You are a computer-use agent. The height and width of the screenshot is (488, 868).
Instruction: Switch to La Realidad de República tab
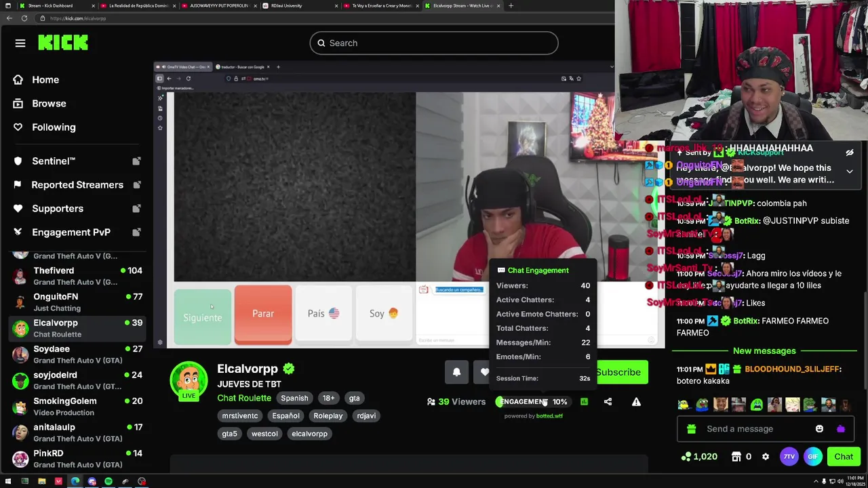(138, 5)
